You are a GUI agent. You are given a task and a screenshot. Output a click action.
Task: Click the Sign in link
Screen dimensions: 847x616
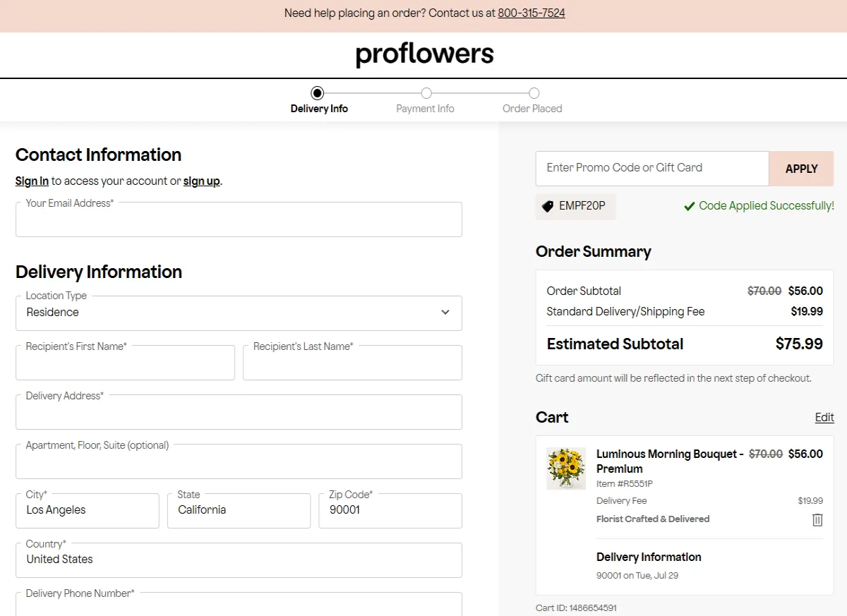coord(32,181)
